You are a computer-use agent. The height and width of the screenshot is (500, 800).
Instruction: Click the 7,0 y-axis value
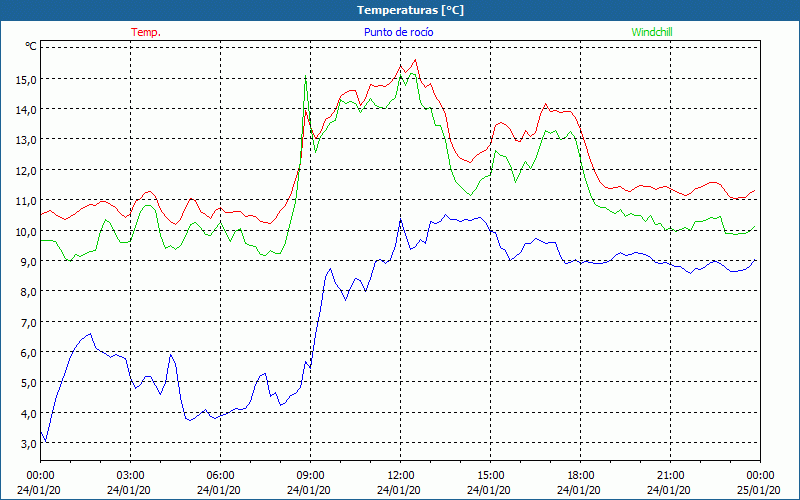coord(30,322)
